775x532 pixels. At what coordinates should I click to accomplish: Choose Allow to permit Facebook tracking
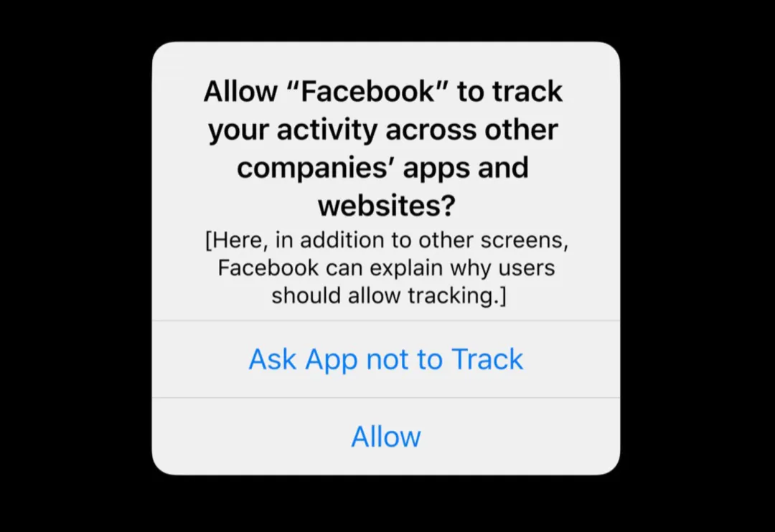pyautogui.click(x=386, y=437)
